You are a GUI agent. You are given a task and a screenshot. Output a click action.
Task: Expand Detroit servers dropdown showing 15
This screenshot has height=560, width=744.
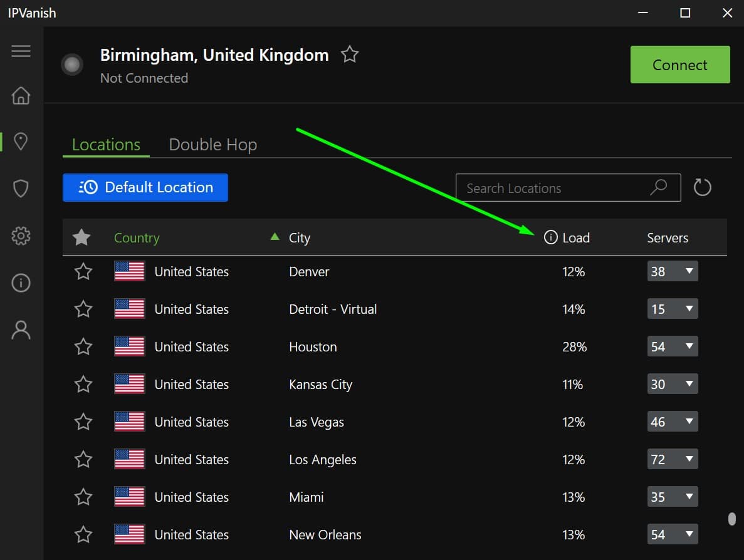[x=673, y=309]
